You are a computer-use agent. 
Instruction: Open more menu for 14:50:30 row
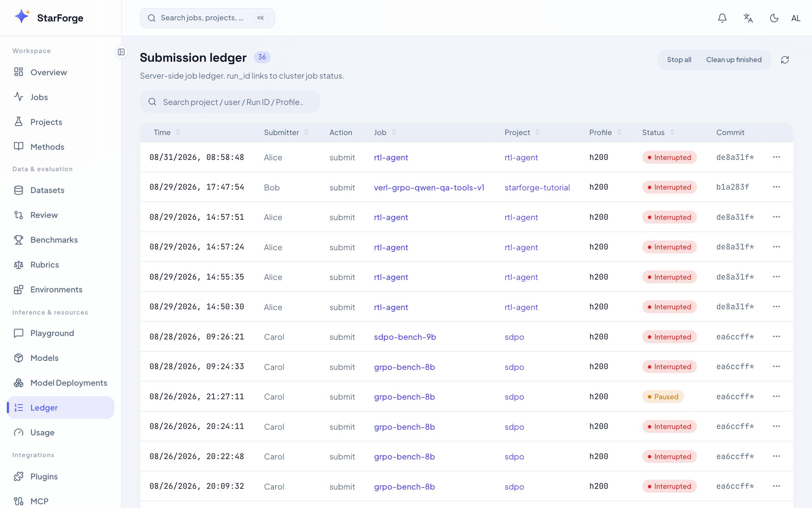[776, 307]
